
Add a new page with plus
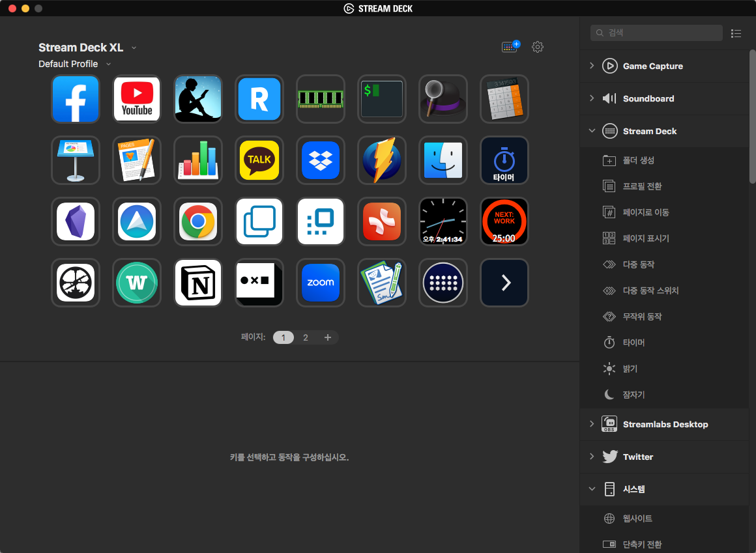point(328,337)
